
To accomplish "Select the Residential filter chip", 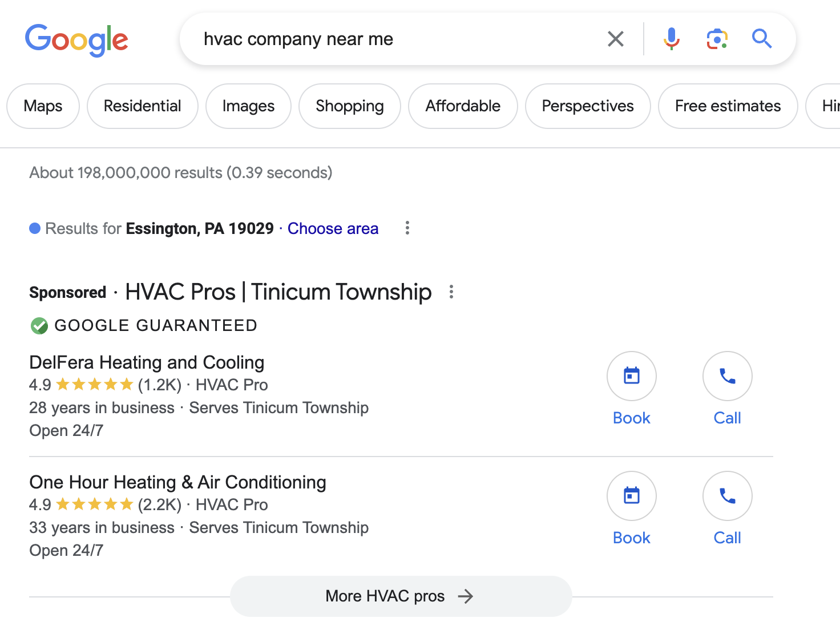I will point(143,106).
